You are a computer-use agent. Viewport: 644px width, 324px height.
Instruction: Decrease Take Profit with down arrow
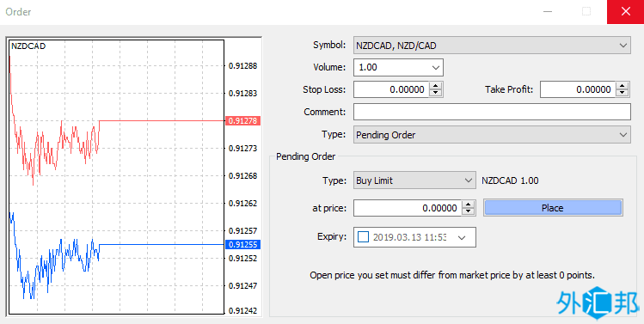tap(623, 93)
